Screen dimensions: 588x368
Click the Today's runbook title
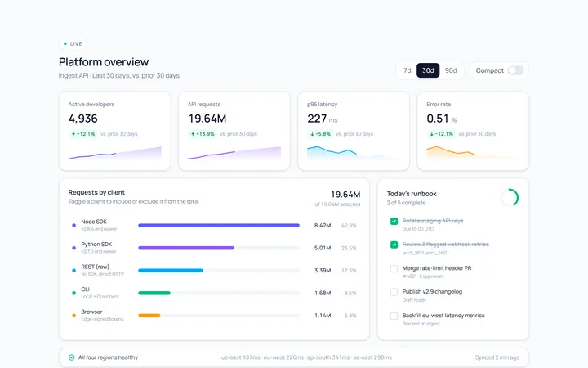point(412,194)
